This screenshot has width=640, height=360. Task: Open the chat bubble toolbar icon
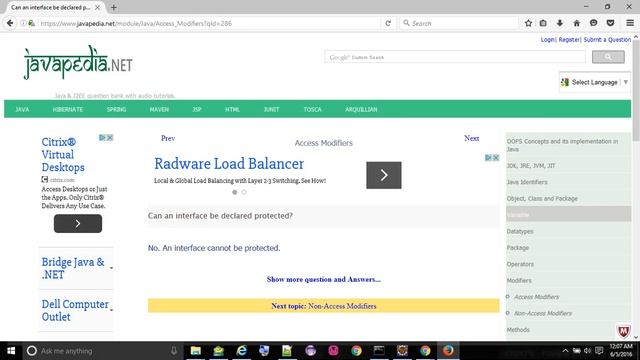(593, 23)
